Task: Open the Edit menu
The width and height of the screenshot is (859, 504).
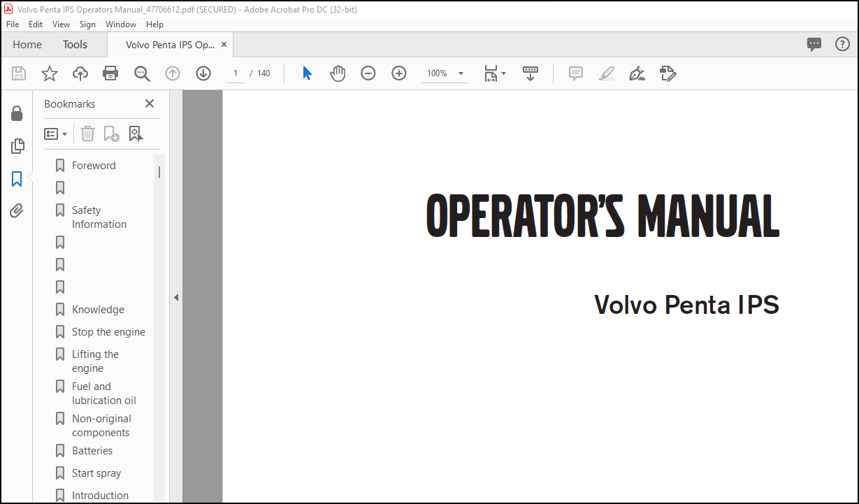Action: 36,24
